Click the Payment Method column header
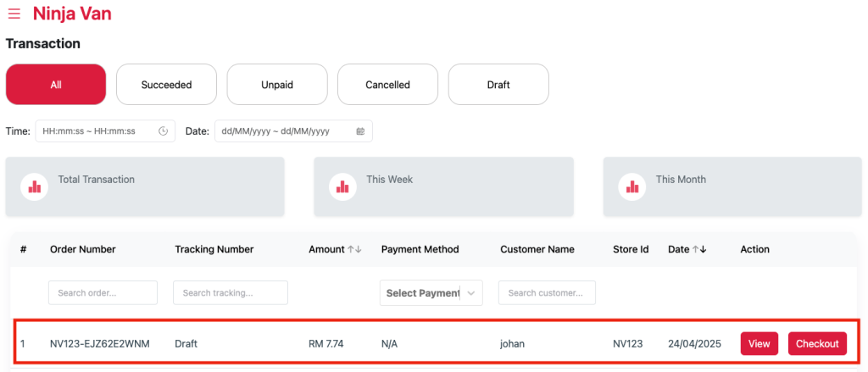Viewport: 868px width, 372px height. pos(420,250)
